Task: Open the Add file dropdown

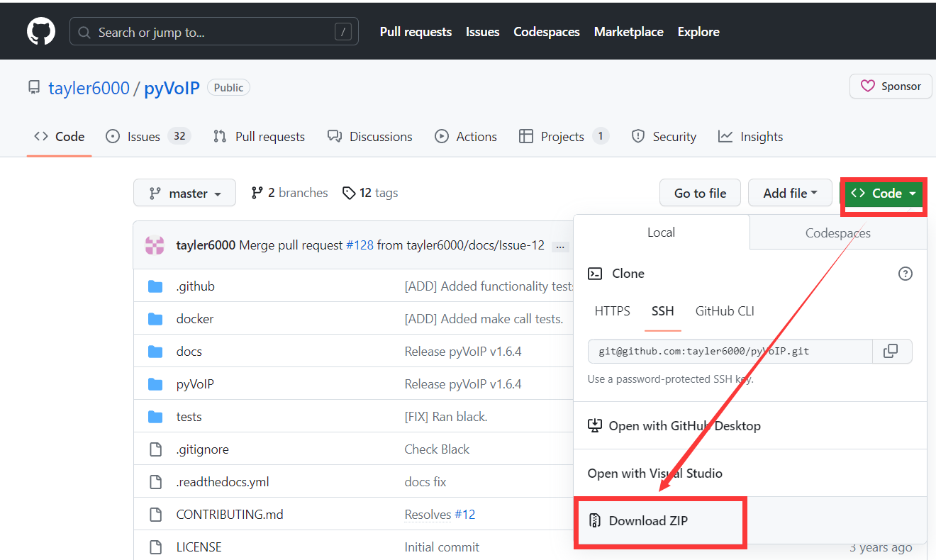Action: [x=790, y=192]
